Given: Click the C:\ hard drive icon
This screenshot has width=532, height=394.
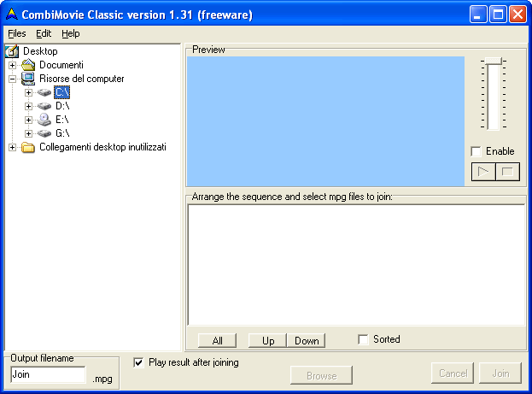Looking at the screenshot, I should [44, 92].
